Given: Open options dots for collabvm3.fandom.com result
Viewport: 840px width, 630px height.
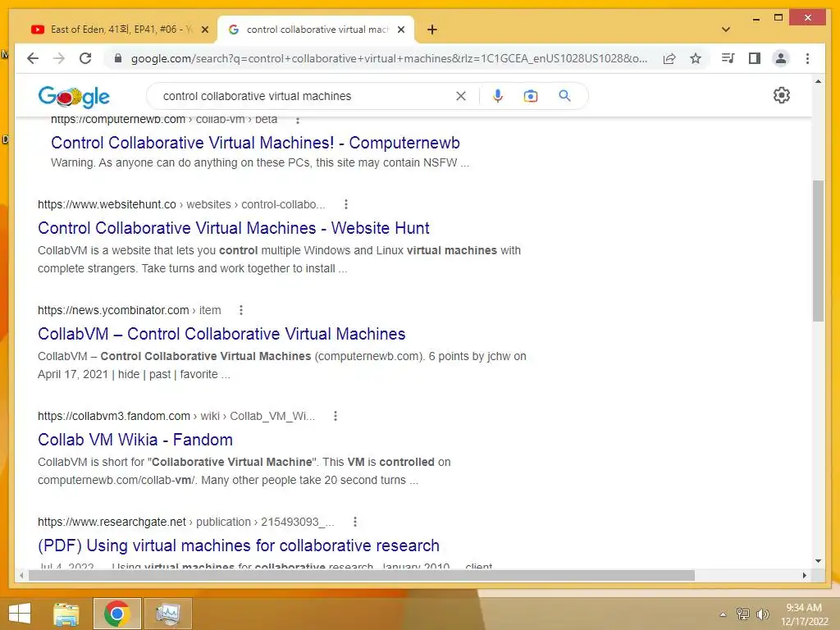Looking at the screenshot, I should point(336,416).
